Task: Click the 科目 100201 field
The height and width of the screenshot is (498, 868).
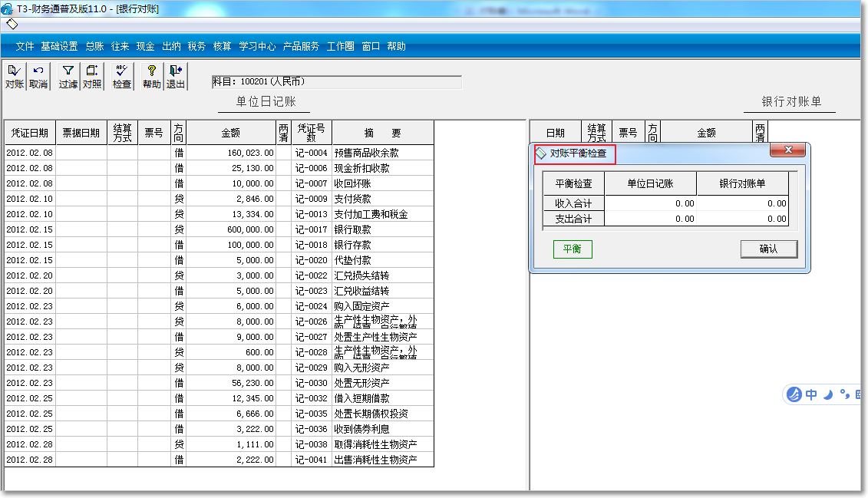Action: pos(337,82)
